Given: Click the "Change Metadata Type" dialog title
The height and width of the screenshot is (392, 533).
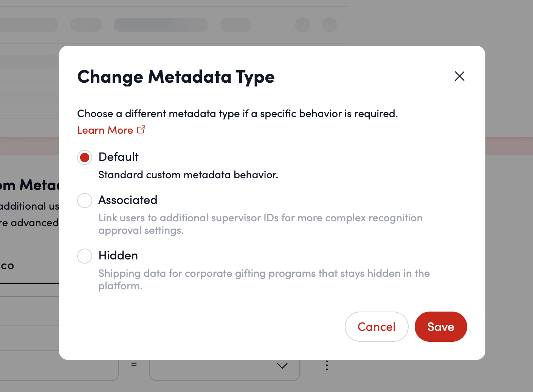Looking at the screenshot, I should pyautogui.click(x=176, y=77).
